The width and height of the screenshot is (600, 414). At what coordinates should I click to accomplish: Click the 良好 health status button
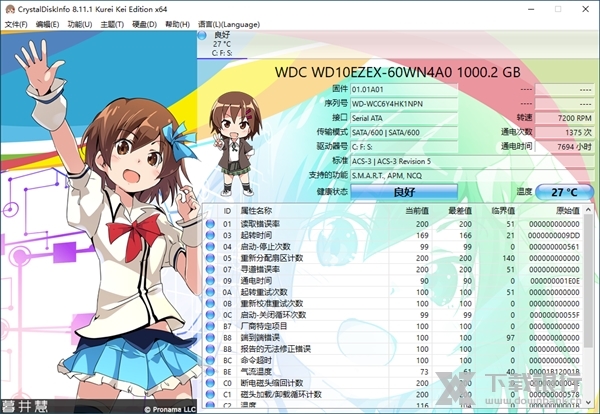pos(404,192)
